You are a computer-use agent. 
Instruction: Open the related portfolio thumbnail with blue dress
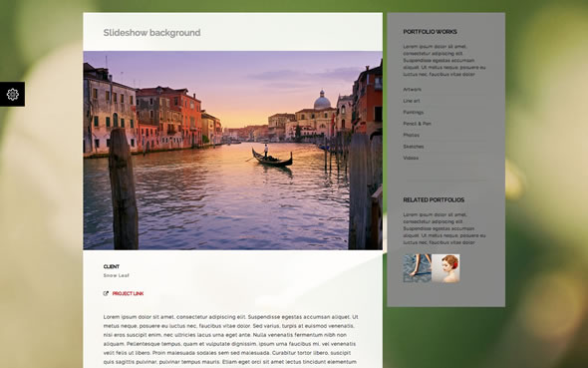[417, 268]
